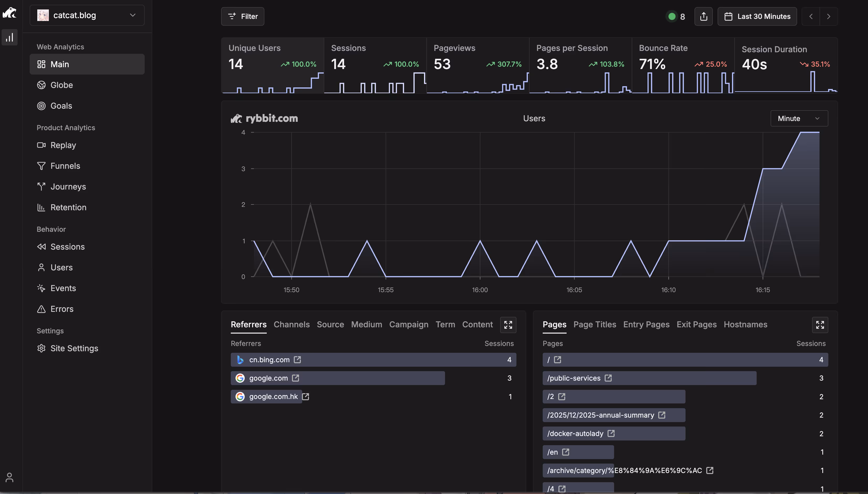Switch to the Channels tab
The width and height of the screenshot is (868, 494).
291,324
